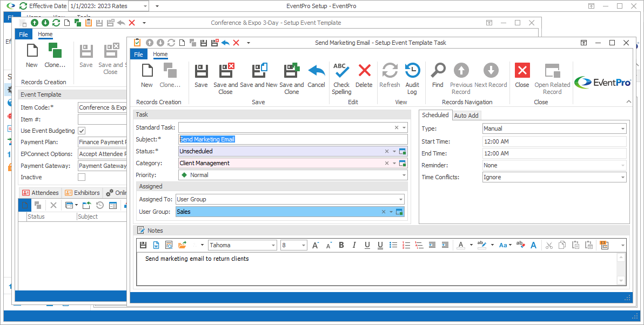Open the text highlight color dropdown in Notes

[x=492, y=246]
